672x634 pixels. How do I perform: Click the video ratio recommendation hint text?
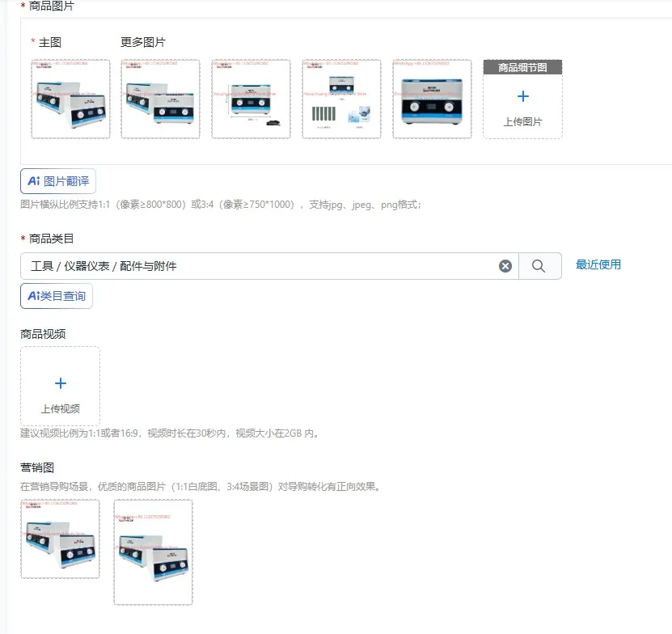click(170, 433)
